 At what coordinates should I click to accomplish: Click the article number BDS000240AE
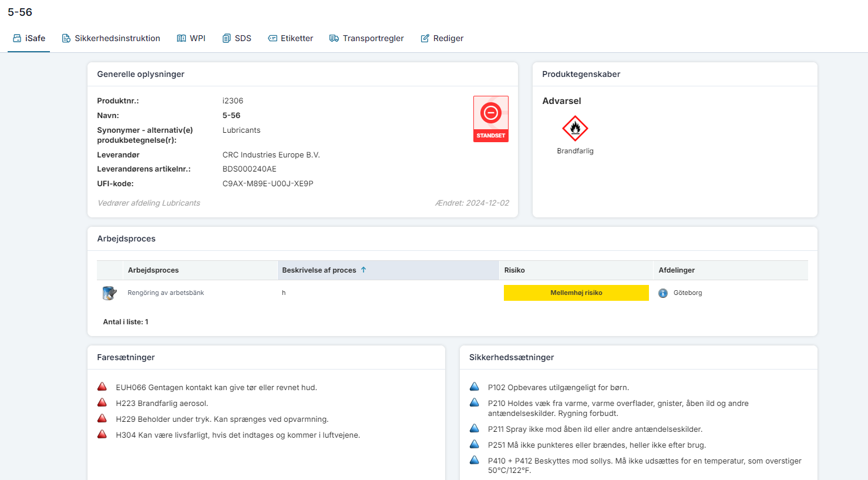coord(250,169)
